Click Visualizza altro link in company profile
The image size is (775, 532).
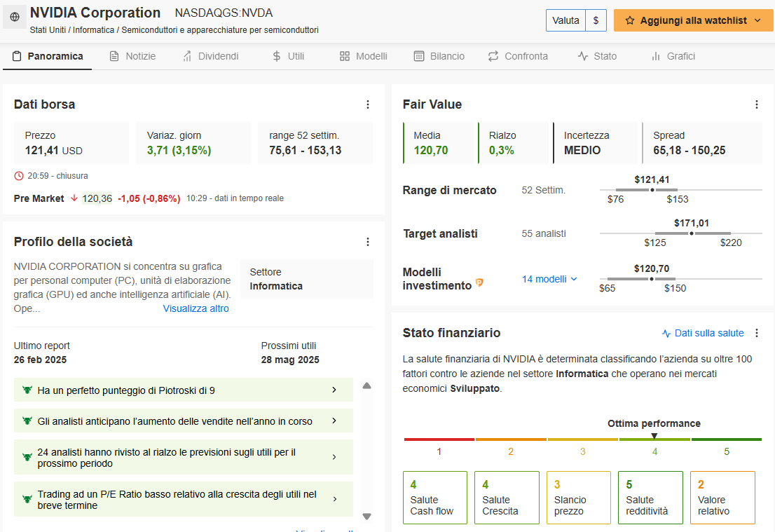point(196,308)
